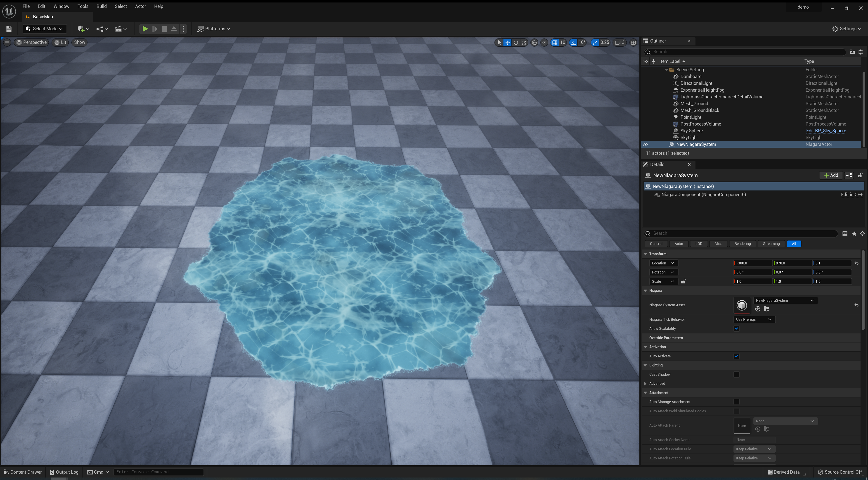The height and width of the screenshot is (480, 868).
Task: Open the play mode options three-dot menu
Action: click(x=183, y=29)
